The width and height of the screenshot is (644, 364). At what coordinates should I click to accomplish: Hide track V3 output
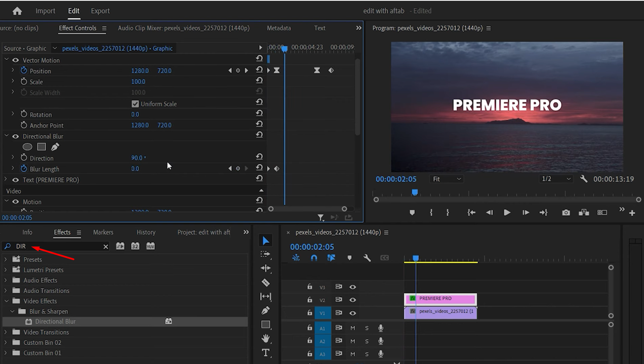coord(353,287)
